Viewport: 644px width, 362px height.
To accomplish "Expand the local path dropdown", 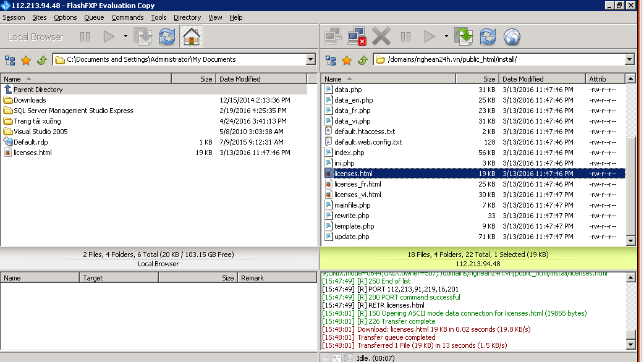I will click(310, 59).
